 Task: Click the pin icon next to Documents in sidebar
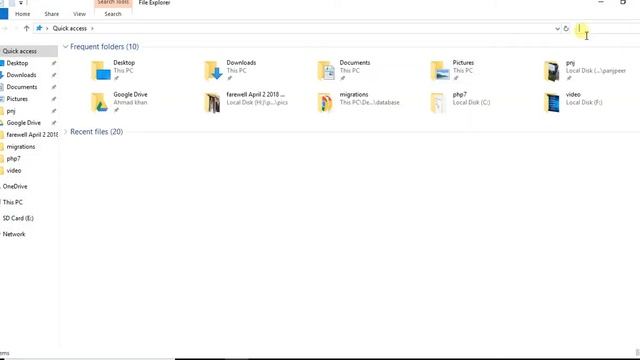click(x=53, y=87)
